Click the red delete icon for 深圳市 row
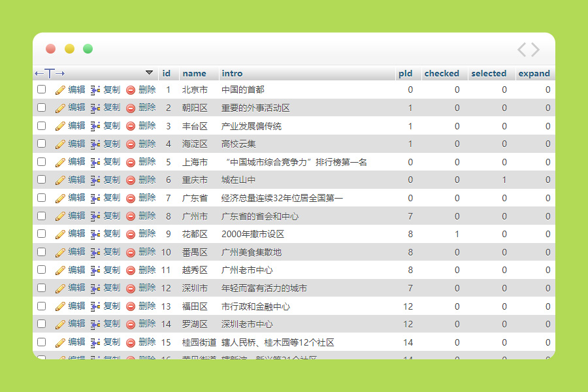The image size is (588, 392). (131, 289)
